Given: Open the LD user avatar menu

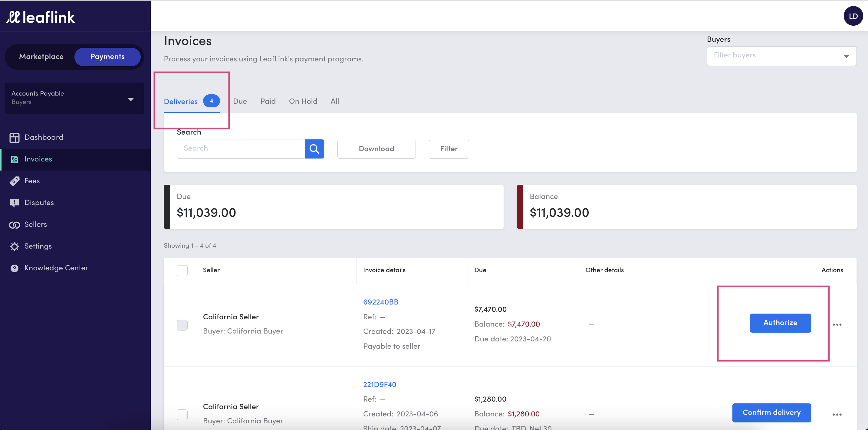Looking at the screenshot, I should (x=853, y=16).
